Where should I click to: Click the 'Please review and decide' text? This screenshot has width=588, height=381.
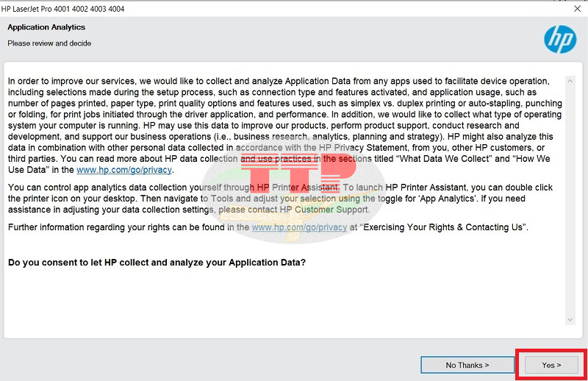pos(49,43)
